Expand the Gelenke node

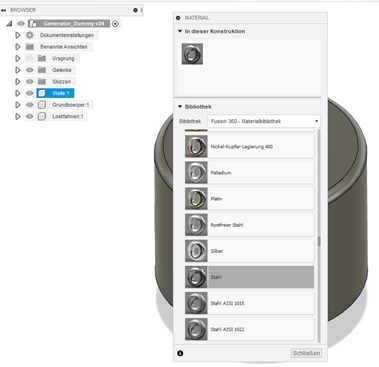(18, 70)
